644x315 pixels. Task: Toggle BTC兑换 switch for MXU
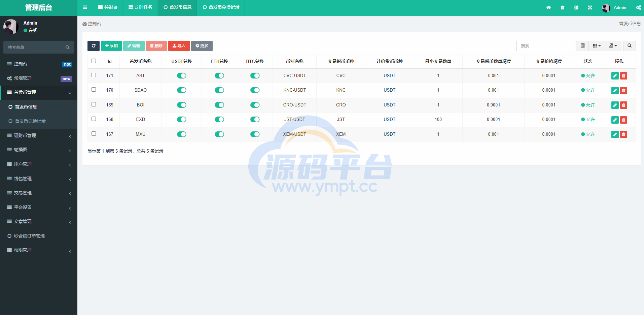pyautogui.click(x=255, y=134)
